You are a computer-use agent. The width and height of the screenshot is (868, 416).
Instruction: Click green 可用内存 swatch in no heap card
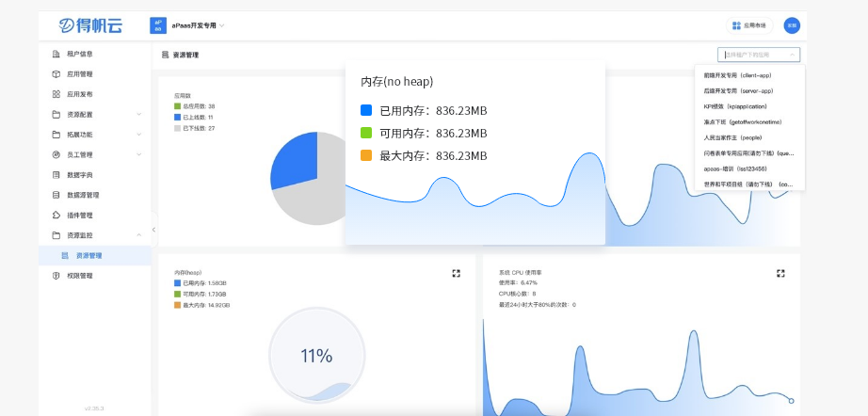[366, 133]
